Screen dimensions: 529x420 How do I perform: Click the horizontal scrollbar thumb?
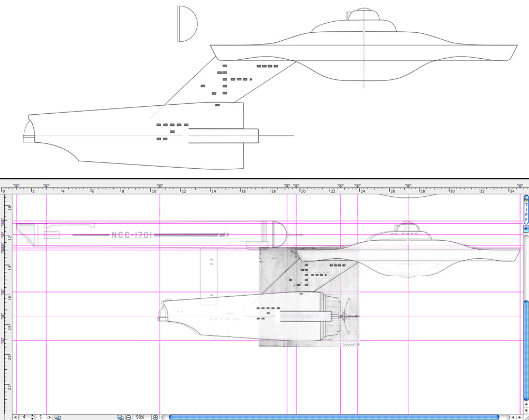(x=334, y=417)
